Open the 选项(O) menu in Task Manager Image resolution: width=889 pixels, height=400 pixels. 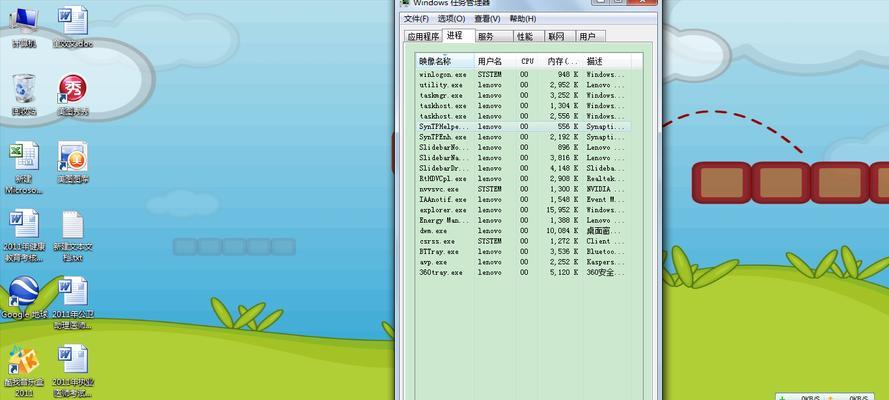(x=451, y=19)
